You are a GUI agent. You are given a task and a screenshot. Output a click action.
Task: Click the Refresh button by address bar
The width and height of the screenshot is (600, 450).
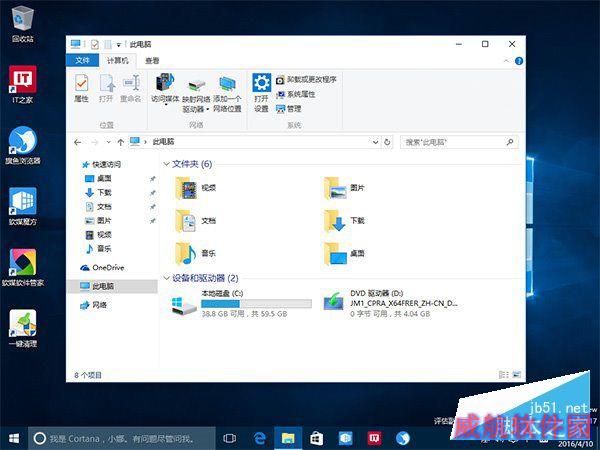point(387,142)
